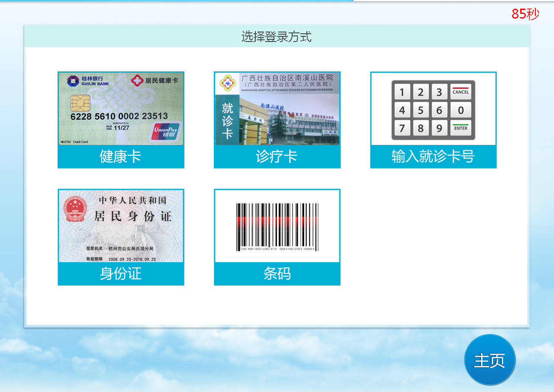Click the barcode scan icon

277,227
